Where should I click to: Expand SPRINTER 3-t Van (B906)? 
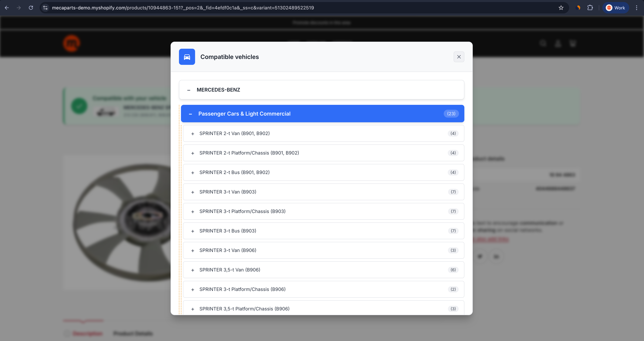coord(193,251)
